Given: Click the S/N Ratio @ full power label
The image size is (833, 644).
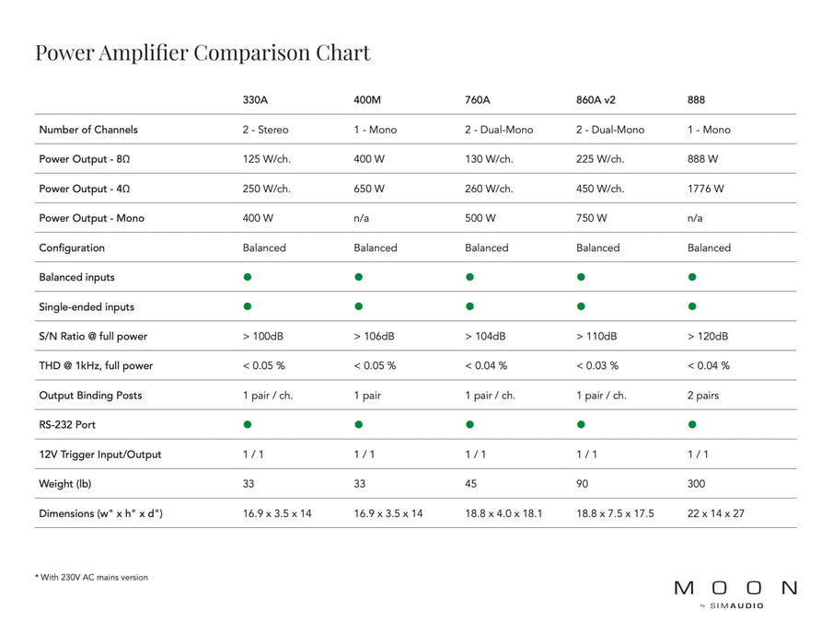Looking at the screenshot, I should (x=93, y=336).
